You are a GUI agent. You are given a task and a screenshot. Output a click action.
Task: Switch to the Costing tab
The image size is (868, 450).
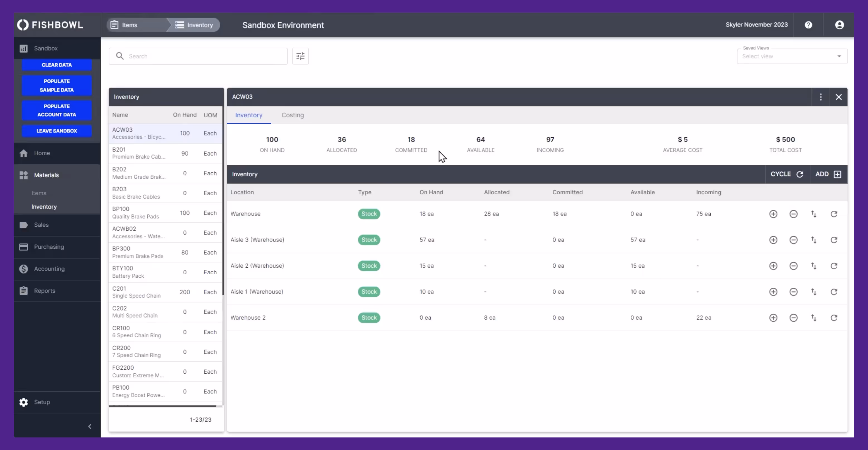point(292,115)
